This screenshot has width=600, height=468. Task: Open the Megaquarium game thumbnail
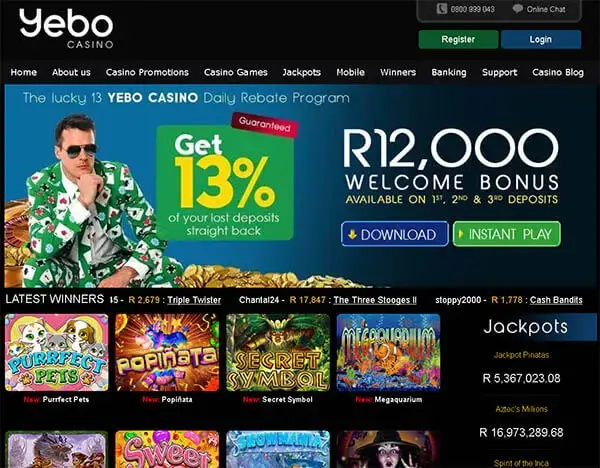point(388,352)
